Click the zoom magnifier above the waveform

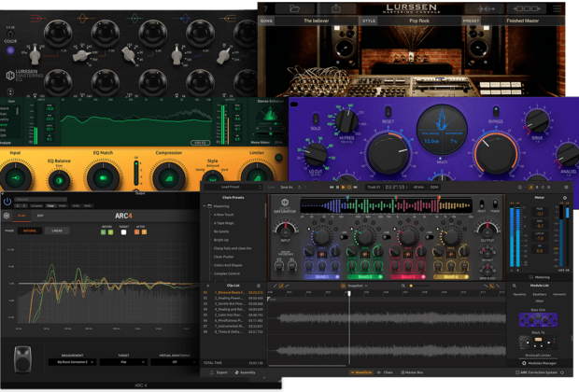[403, 286]
